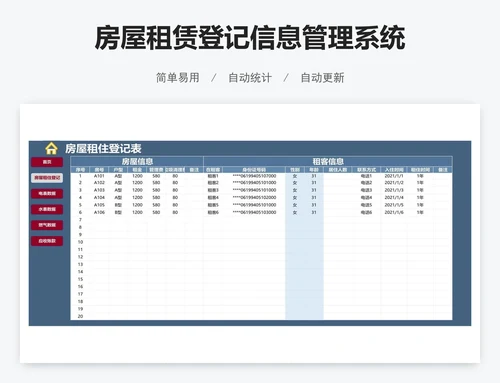Select serial number 20 row cell
The height and width of the screenshot is (383, 500).
click(80, 316)
